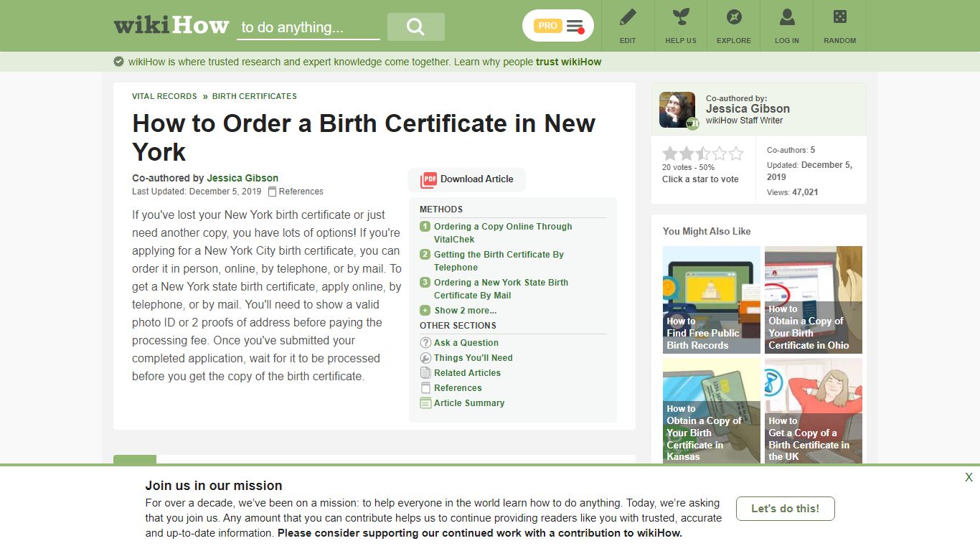Click the Random dice icon
The width and height of the screenshot is (980, 551).
pyautogui.click(x=840, y=17)
